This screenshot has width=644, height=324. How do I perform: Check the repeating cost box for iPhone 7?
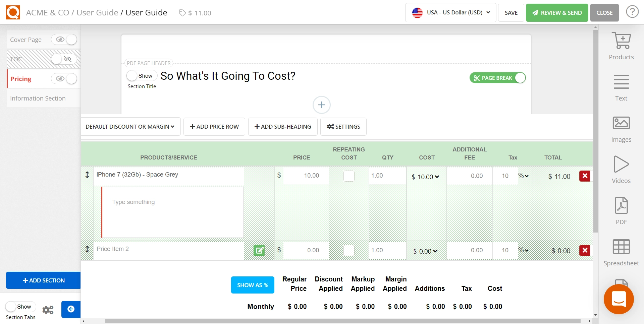(349, 176)
